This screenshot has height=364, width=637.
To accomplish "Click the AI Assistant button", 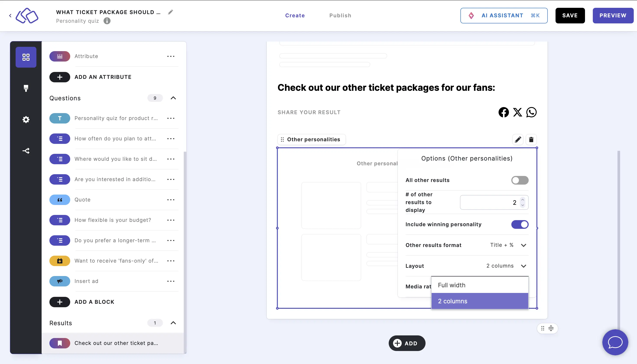I will [504, 15].
